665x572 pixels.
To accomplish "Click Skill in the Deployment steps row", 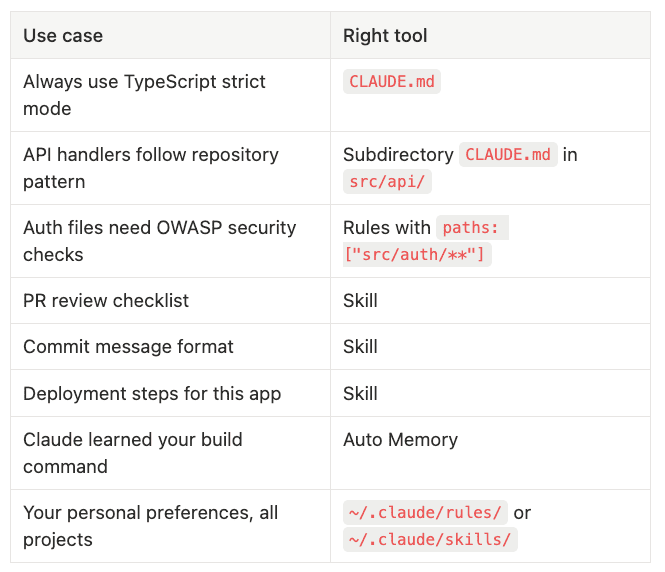I will tap(360, 393).
